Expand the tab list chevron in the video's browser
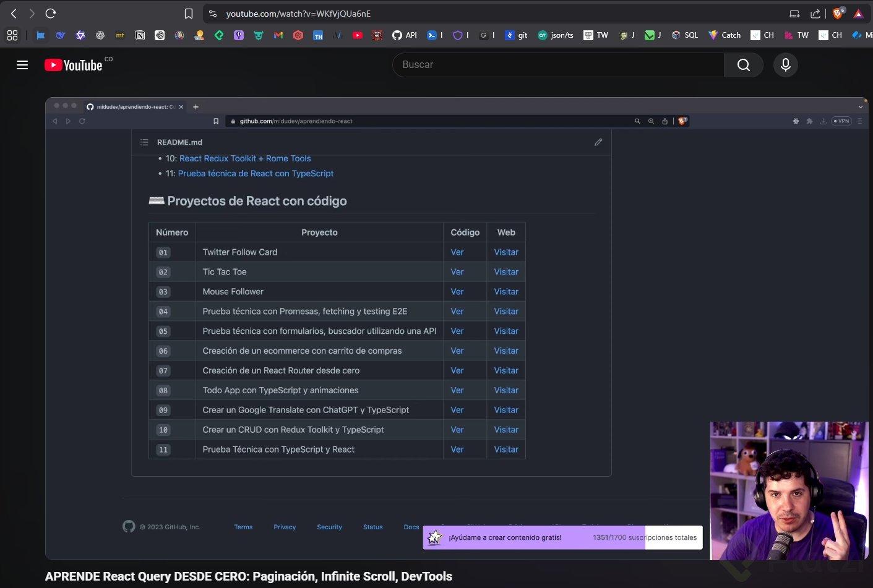Screen dimensions: 873x588 (860, 107)
